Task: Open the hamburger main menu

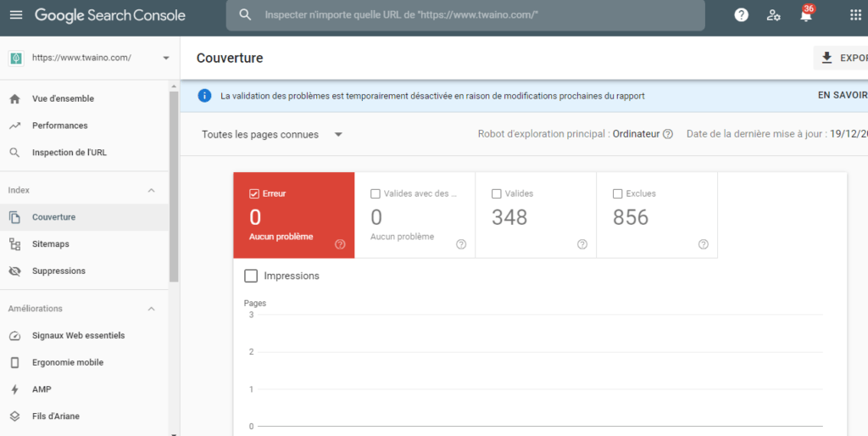Action: (16, 15)
